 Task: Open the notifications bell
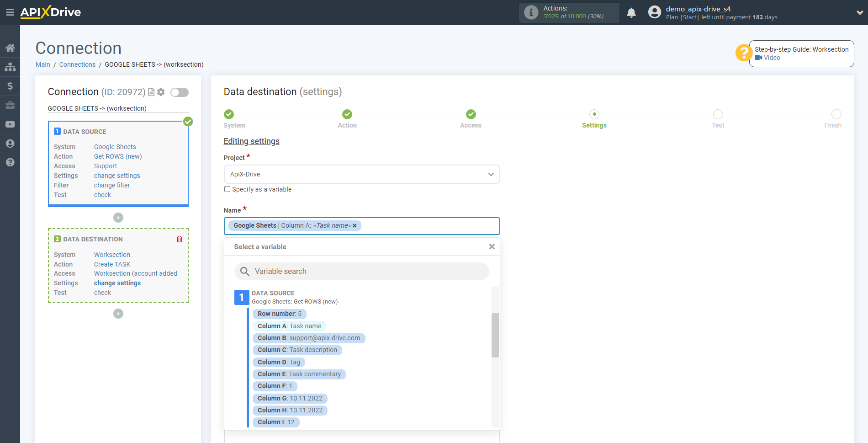[631, 13]
